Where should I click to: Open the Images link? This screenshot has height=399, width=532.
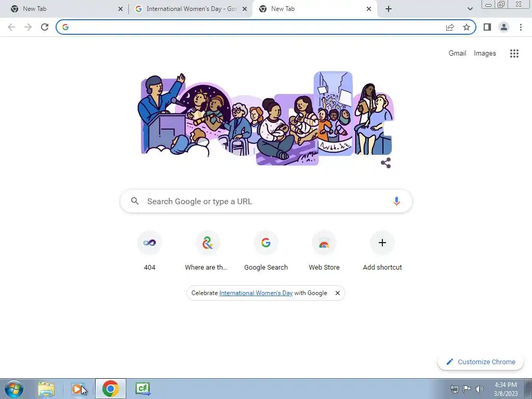[485, 54]
